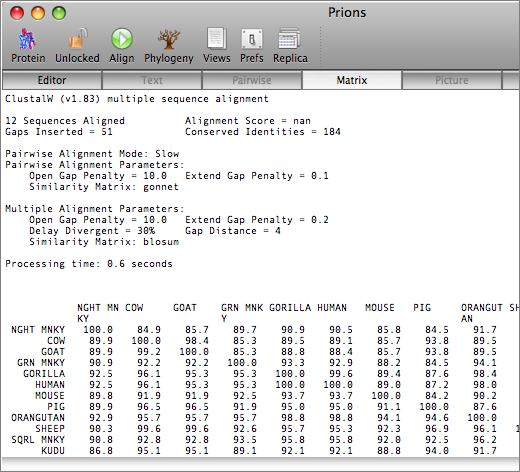
Task: Minimize window with the yellow button
Action: click(x=38, y=13)
